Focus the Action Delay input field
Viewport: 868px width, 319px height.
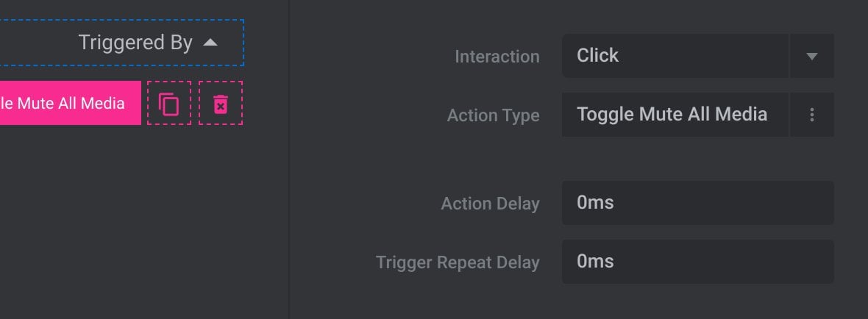point(697,203)
